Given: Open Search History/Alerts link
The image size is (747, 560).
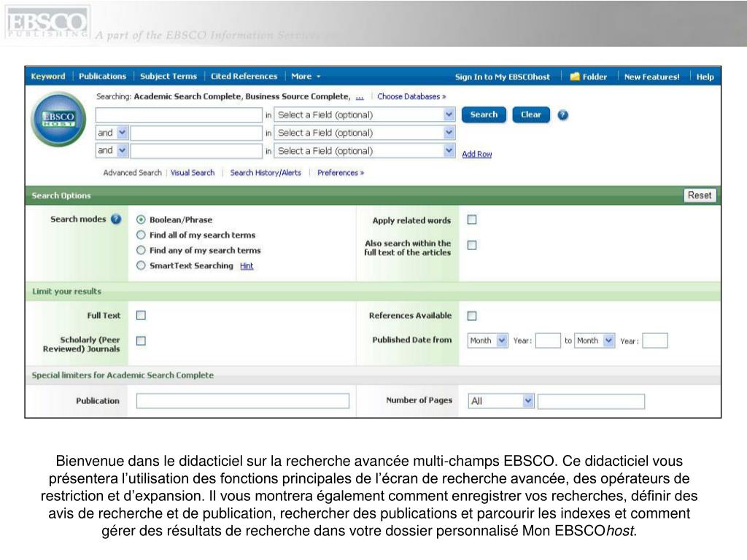Looking at the screenshot, I should [x=266, y=172].
